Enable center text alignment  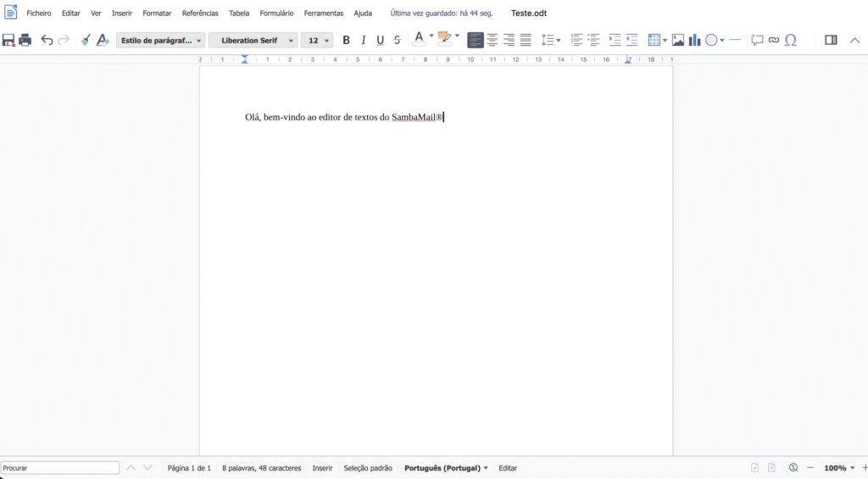point(492,40)
